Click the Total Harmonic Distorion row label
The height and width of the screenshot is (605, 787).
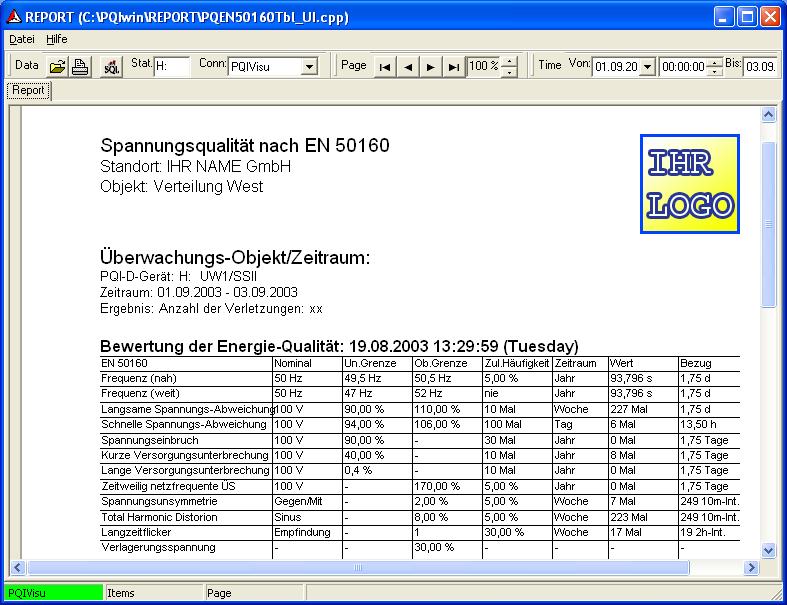point(159,517)
